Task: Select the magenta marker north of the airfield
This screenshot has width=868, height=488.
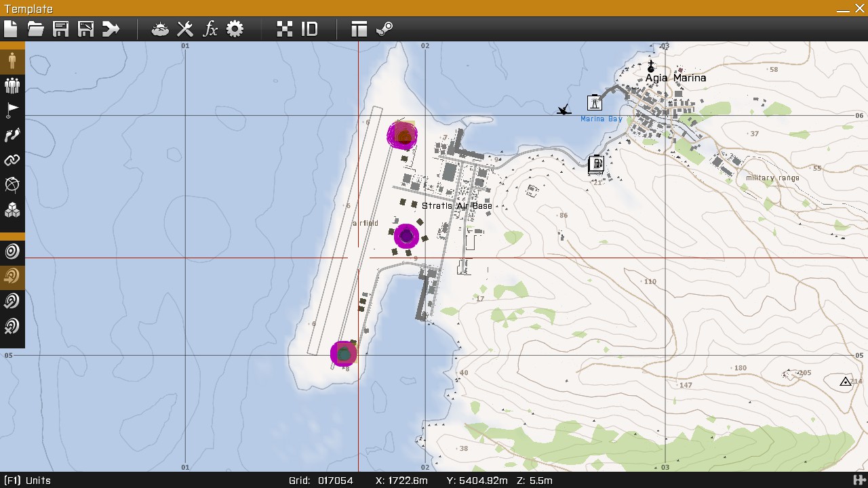Action: tap(402, 136)
